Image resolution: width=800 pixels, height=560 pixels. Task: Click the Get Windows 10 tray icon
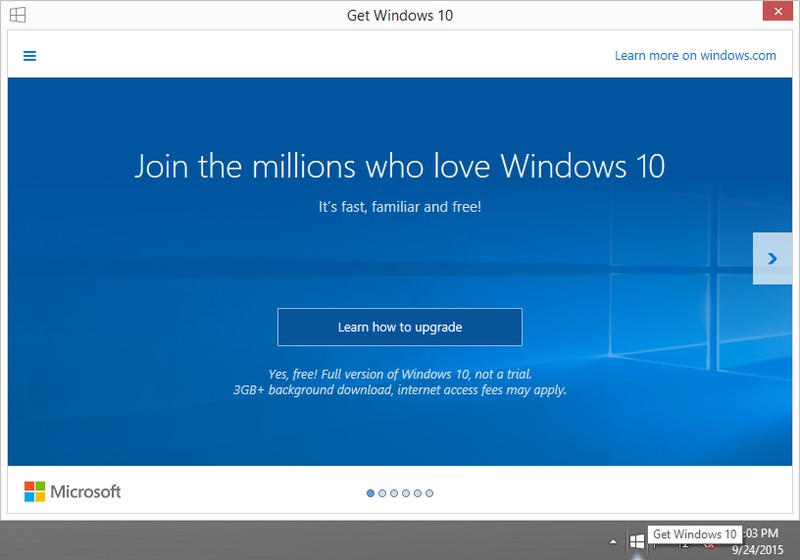pos(636,541)
